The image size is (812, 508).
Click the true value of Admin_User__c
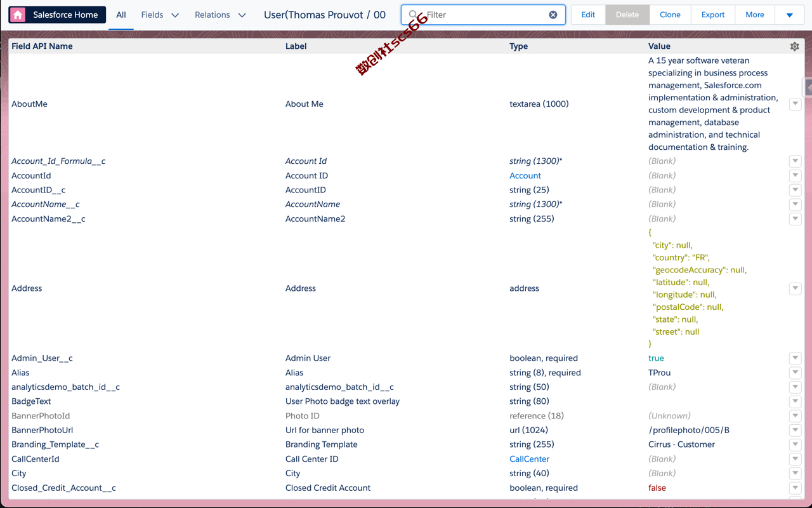pos(656,358)
